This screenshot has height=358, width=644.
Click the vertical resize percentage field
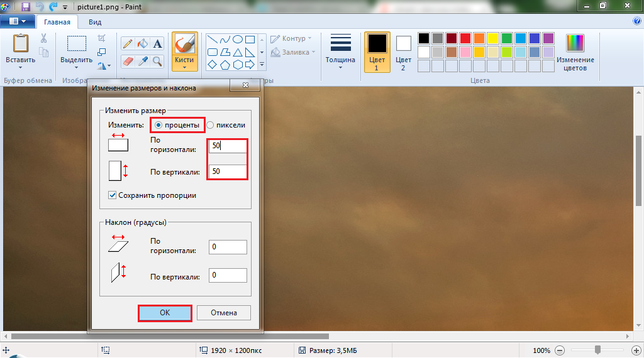coord(228,171)
